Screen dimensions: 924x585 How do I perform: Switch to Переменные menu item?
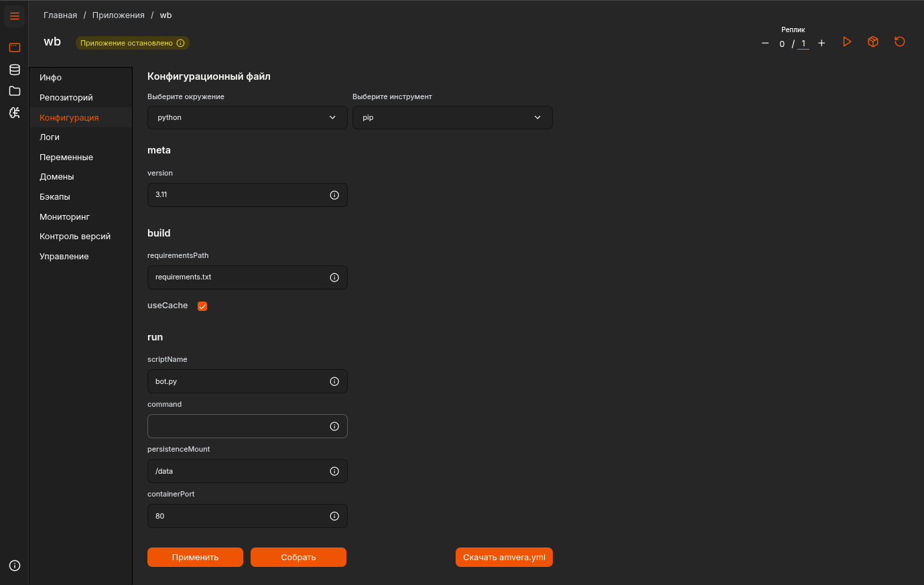(66, 157)
